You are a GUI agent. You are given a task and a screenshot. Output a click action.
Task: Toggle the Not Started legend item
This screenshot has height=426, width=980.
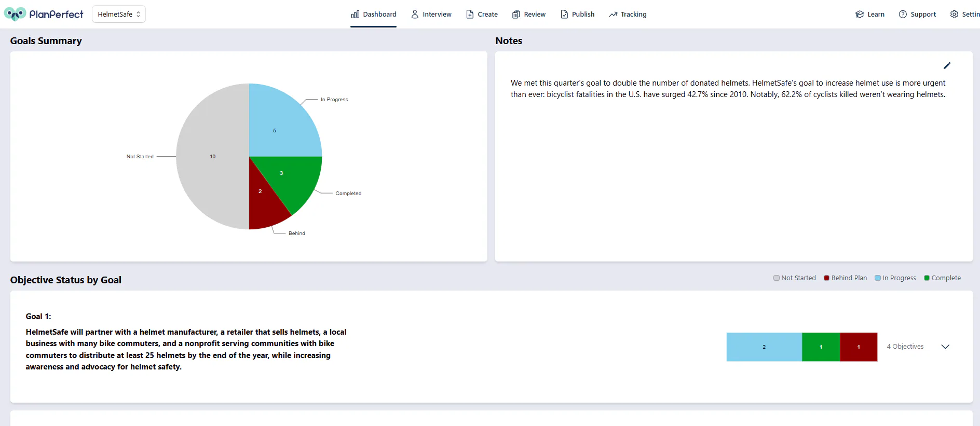[x=795, y=278]
